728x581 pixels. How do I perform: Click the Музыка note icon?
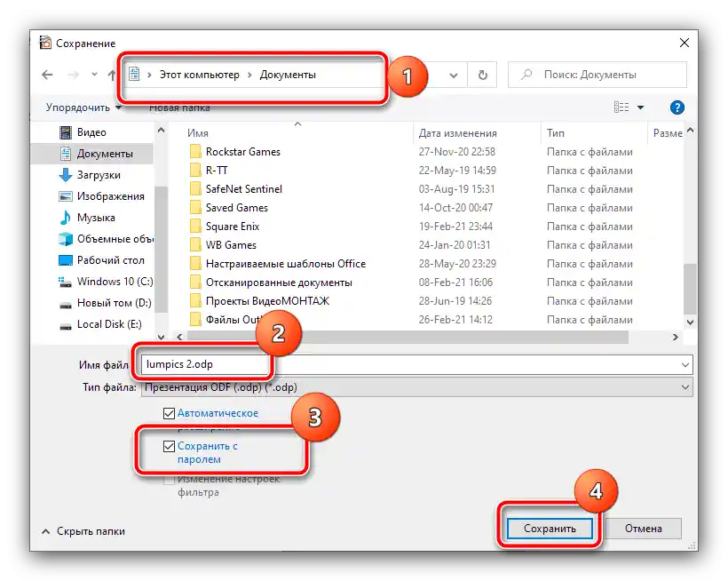tap(66, 218)
